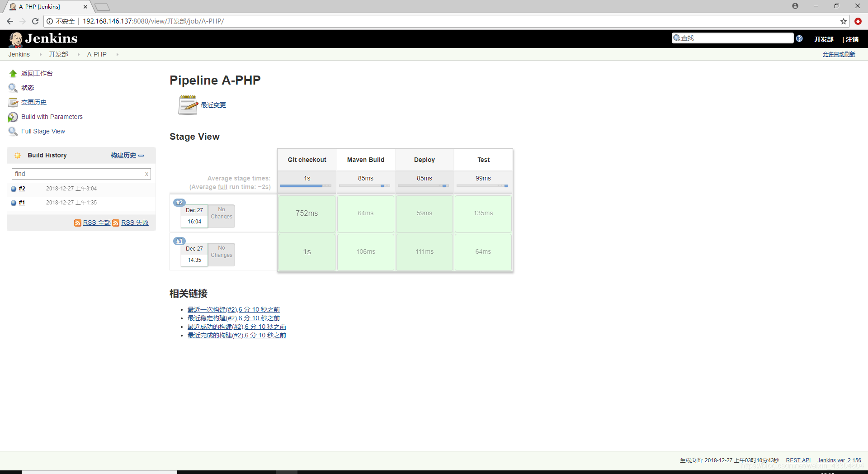Click the 开发部 user link in header
The height and width of the screenshot is (474, 868).
tap(824, 39)
